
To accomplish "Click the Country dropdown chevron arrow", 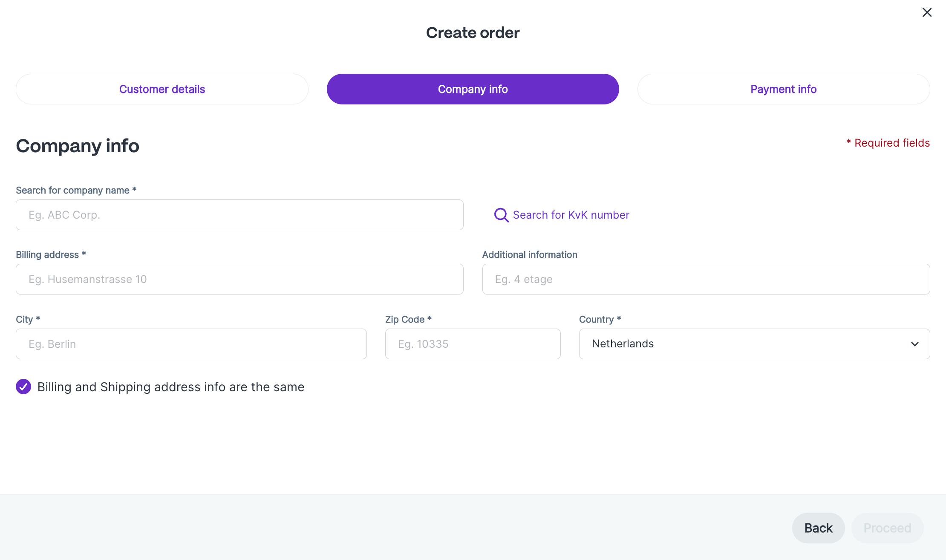I will coord(914,344).
